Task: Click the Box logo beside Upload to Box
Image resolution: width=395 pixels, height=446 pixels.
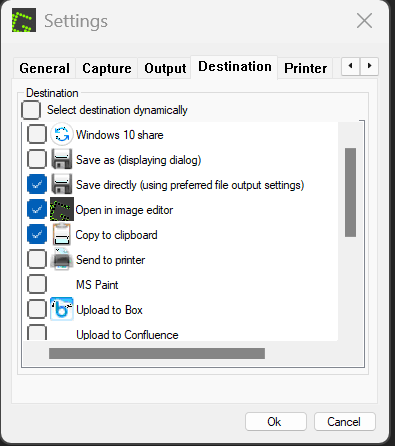Action: (x=62, y=309)
